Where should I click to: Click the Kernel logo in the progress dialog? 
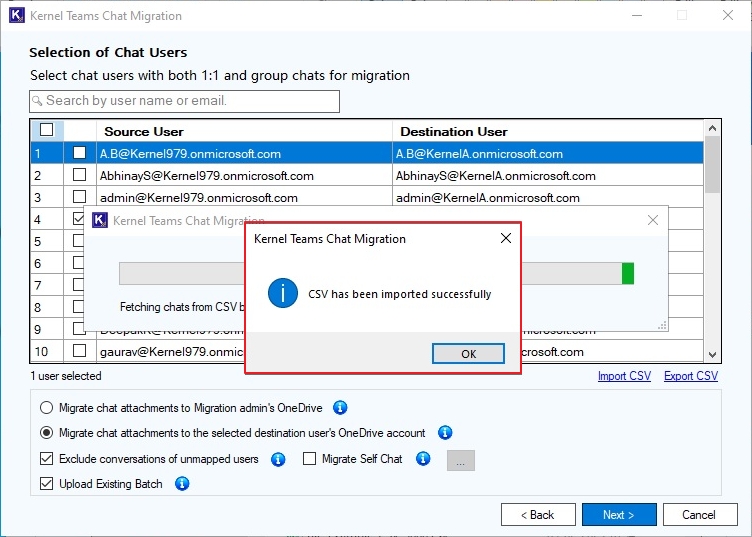[x=100, y=220]
